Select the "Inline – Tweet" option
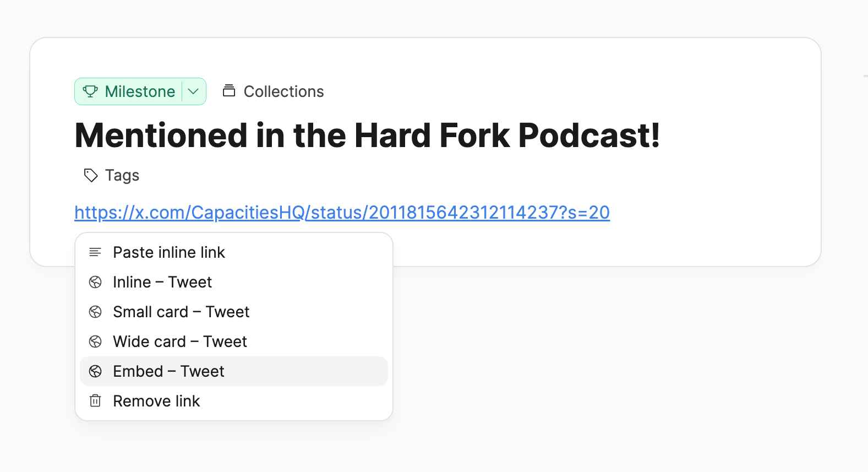This screenshot has height=472, width=868. click(x=162, y=282)
